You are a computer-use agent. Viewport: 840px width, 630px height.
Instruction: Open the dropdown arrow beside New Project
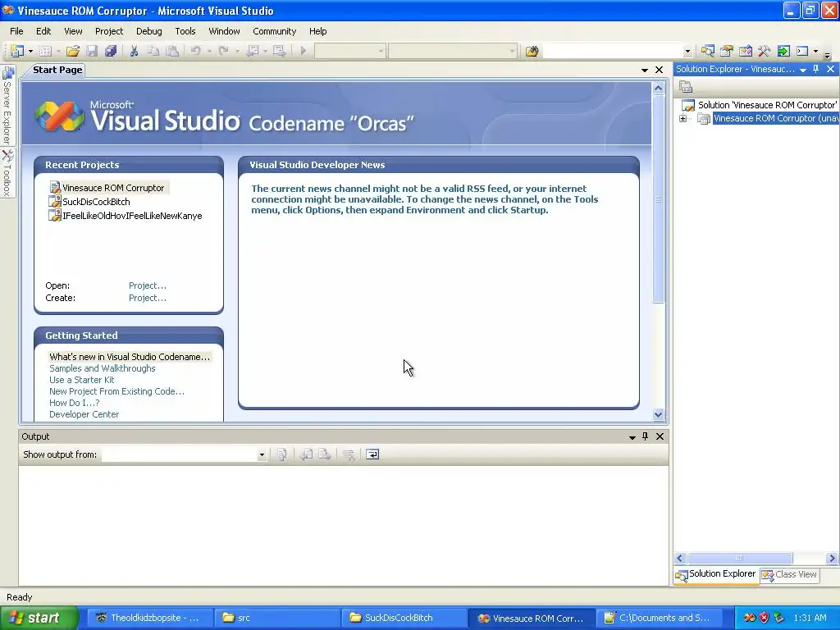[30, 51]
